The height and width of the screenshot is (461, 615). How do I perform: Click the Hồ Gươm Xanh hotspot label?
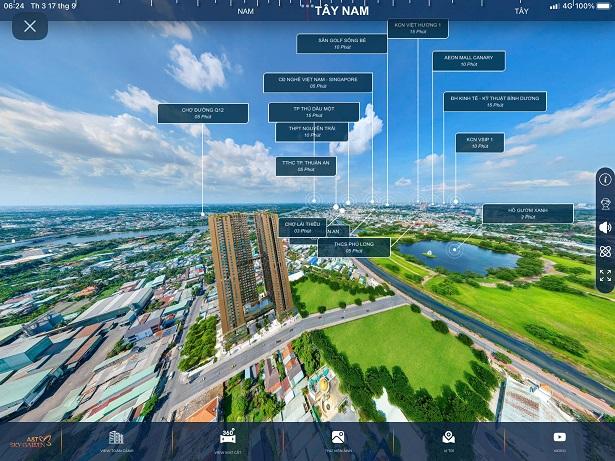527,213
